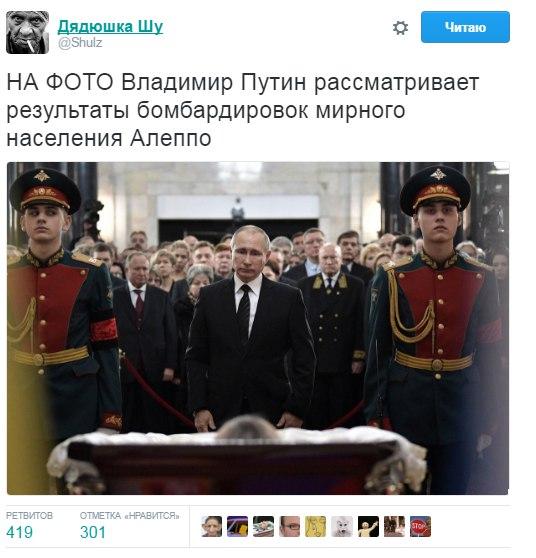The image size is (536, 558).
Task: Open the Дядюшка Шу profile link
Action: tap(110, 27)
